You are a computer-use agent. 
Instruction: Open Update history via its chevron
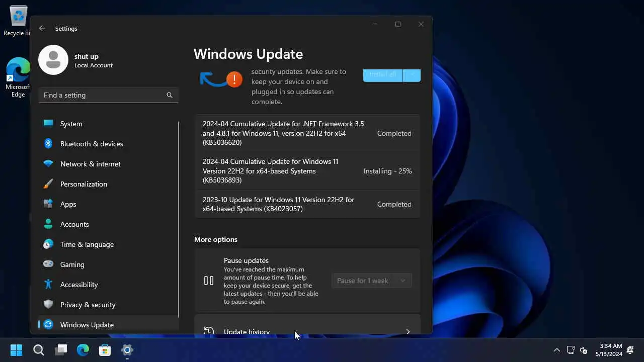click(408, 331)
